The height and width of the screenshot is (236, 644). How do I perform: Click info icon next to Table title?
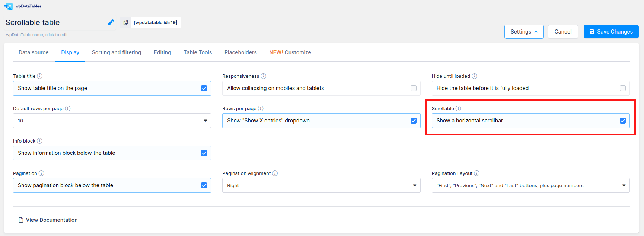point(40,76)
